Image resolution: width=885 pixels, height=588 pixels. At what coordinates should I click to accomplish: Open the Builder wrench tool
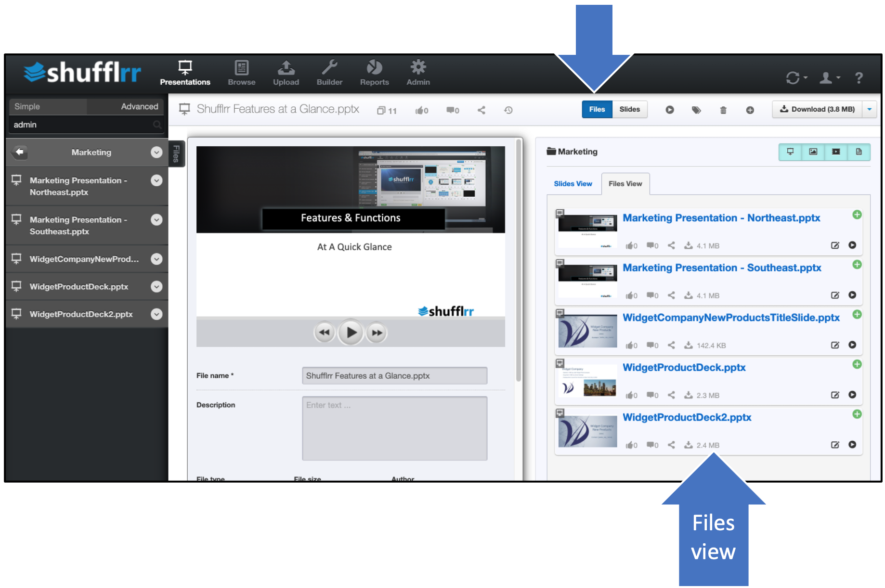329,73
